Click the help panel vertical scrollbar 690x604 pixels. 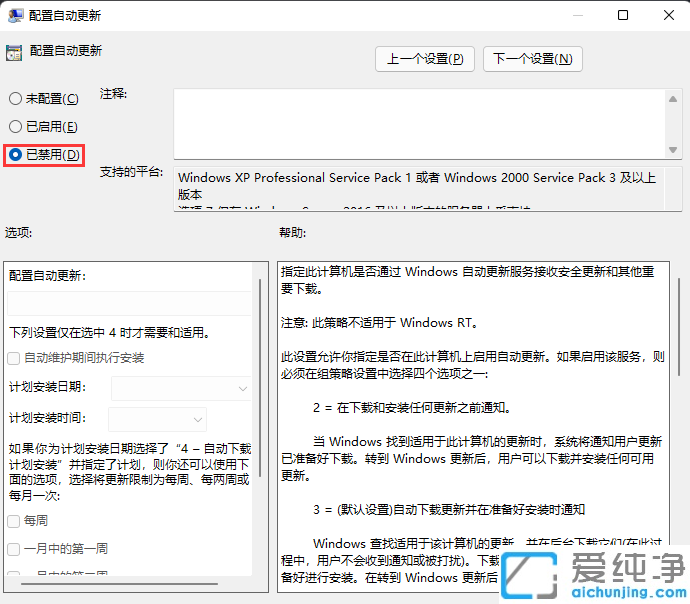(x=679, y=326)
